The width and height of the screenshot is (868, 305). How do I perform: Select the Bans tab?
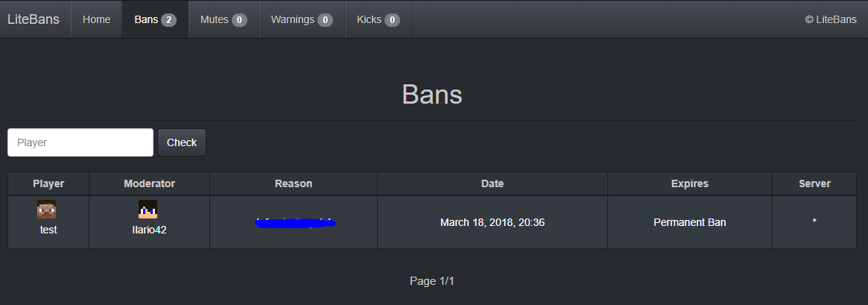click(155, 19)
